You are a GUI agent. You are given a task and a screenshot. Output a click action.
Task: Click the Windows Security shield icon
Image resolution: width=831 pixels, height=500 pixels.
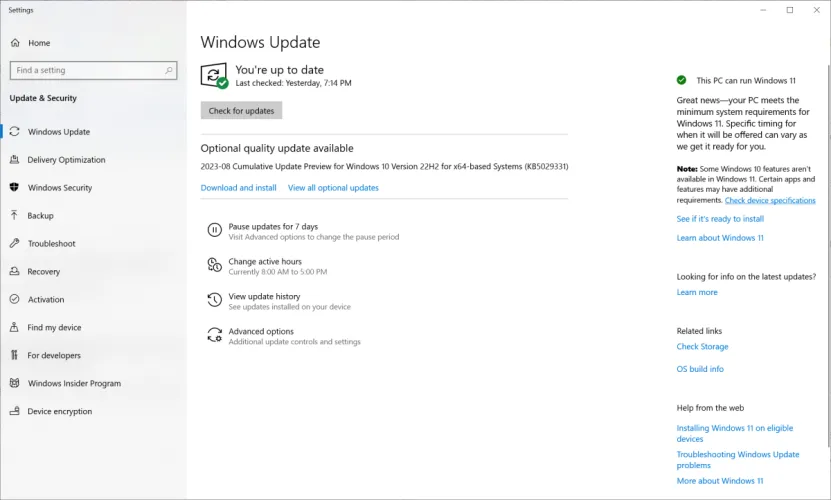(15, 188)
